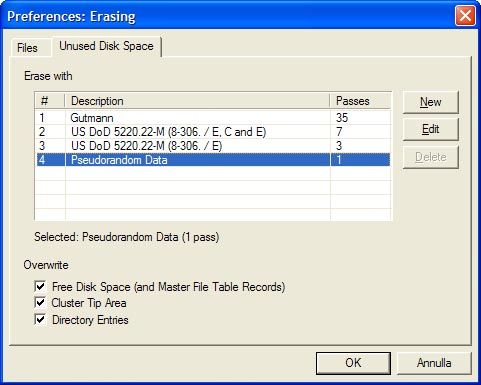Select the Gutmann erasing method row
Image resolution: width=481 pixels, height=385 pixels.
[213, 118]
